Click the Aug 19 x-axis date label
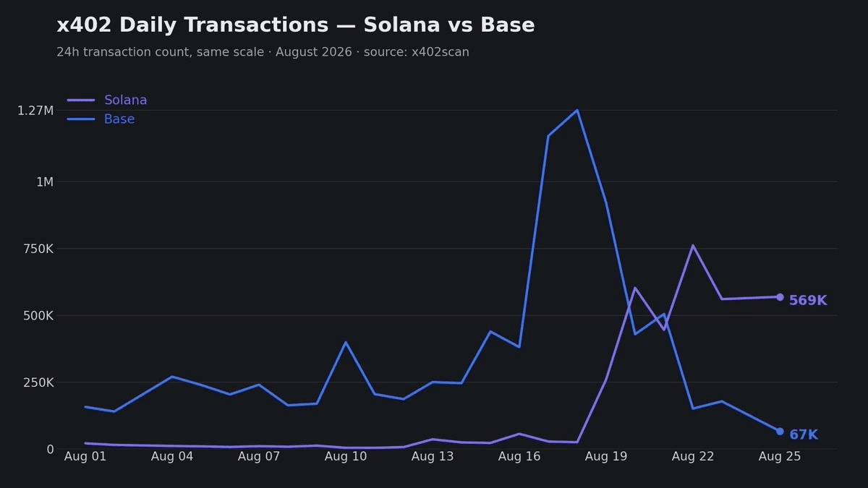Viewport: 868px width, 488px height. (606, 456)
